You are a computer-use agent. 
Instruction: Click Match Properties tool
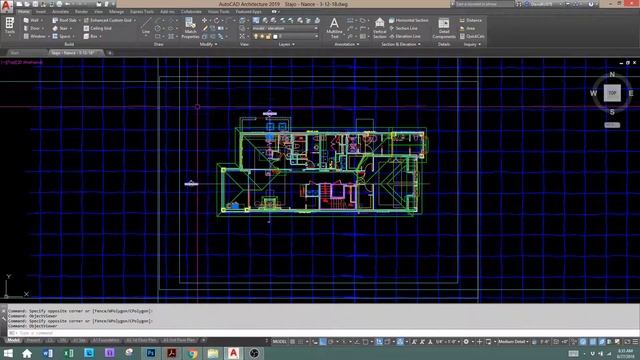point(190,28)
